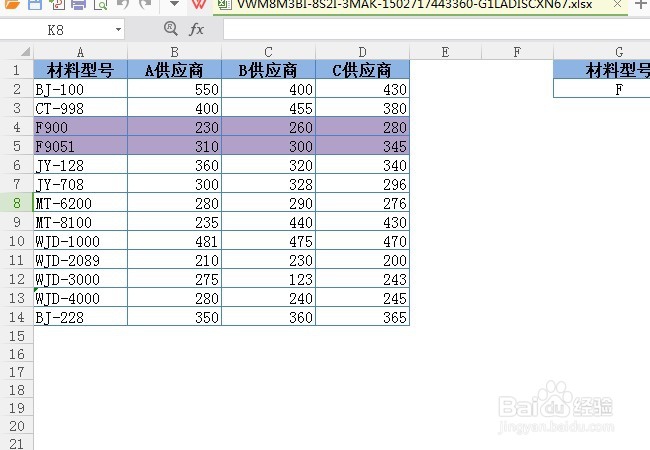Select highlighted cell F9051
The width and height of the screenshot is (650, 450).
[x=80, y=146]
